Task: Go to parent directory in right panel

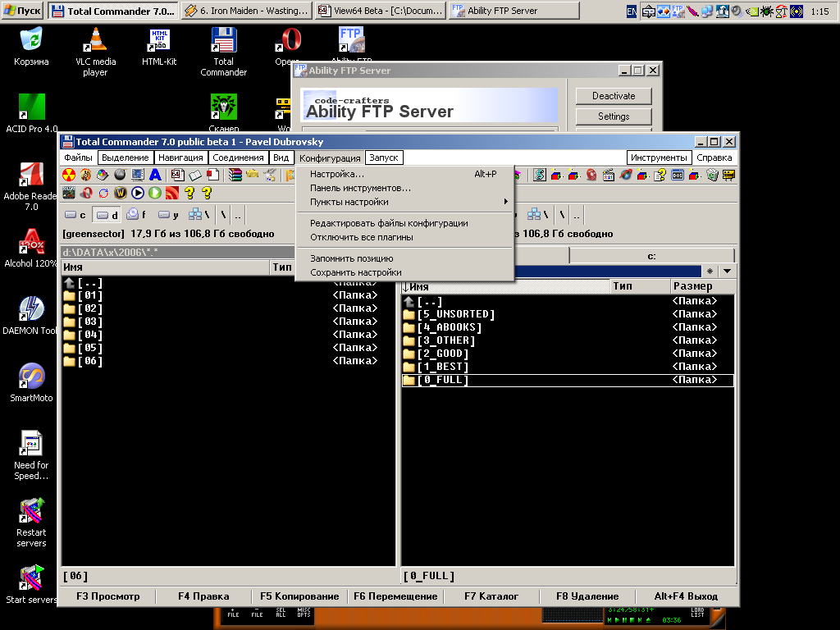Action: tap(577, 216)
